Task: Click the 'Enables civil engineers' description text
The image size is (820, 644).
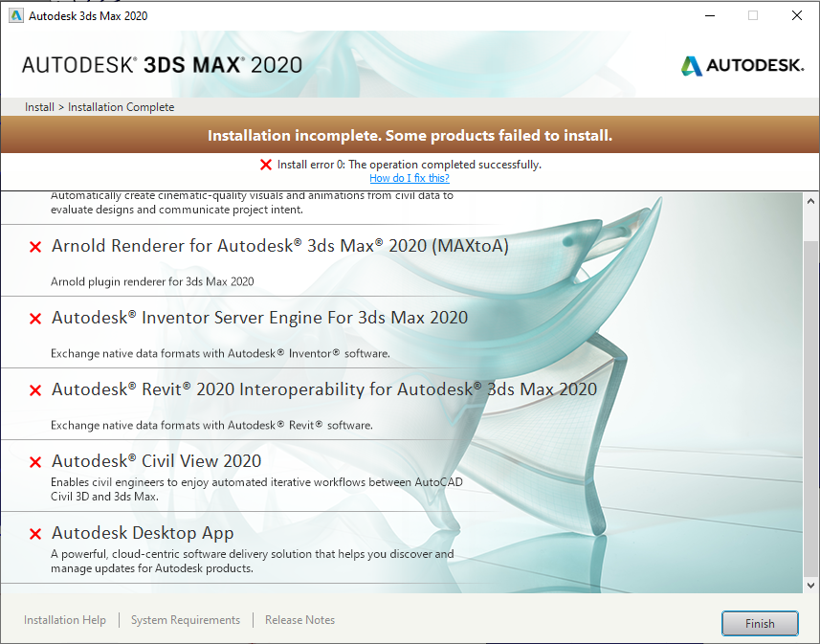Action: (x=256, y=489)
